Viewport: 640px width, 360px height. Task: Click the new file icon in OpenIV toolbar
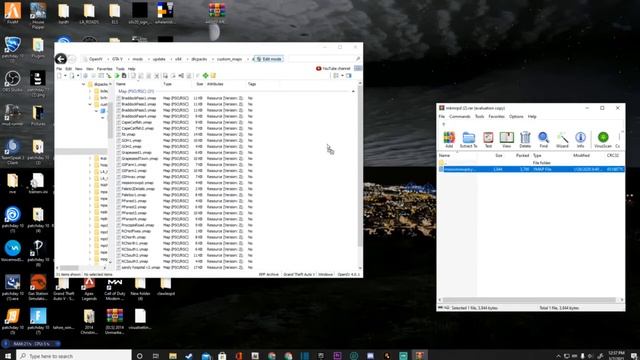coord(60,76)
